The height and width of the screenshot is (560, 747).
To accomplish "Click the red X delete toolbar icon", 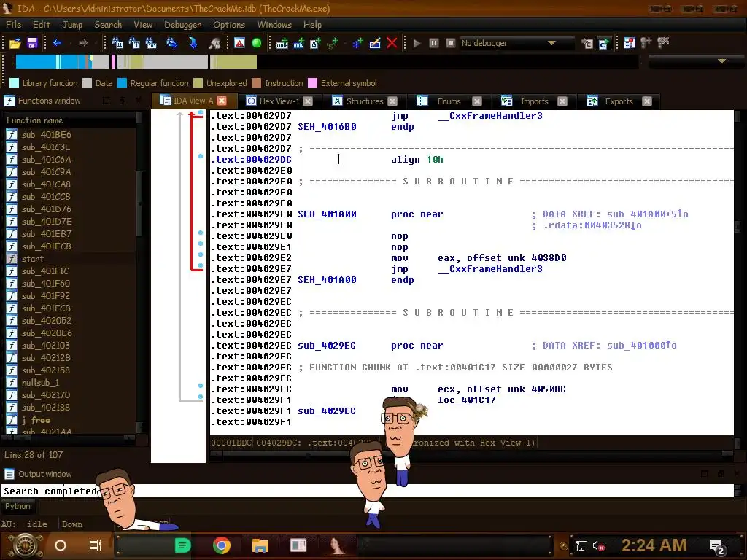I will (392, 43).
